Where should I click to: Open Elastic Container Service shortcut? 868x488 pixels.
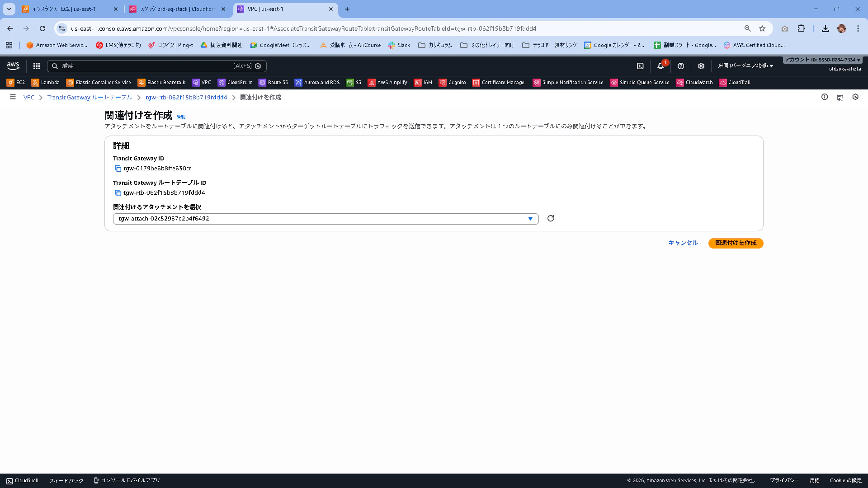click(99, 83)
